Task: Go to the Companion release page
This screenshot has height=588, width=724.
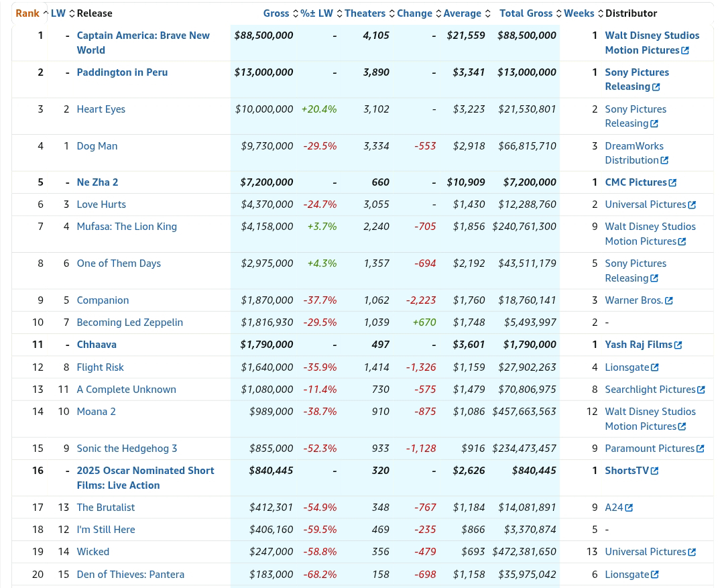Action: pos(103,300)
